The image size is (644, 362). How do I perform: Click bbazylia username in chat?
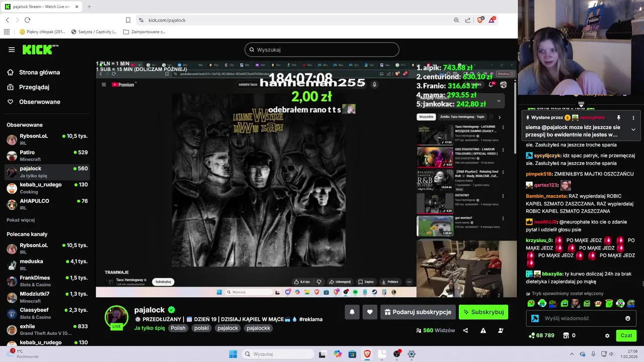[552, 274]
